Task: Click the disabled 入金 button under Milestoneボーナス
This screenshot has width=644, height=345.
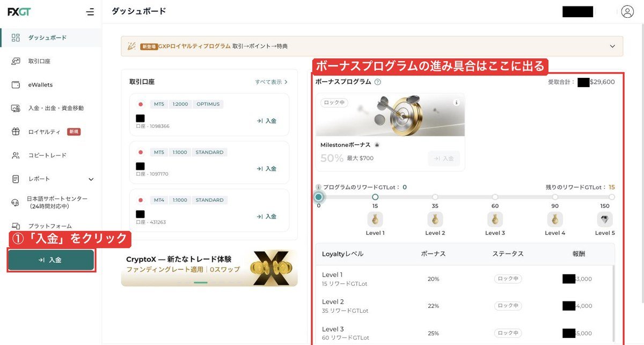Action: (444, 159)
